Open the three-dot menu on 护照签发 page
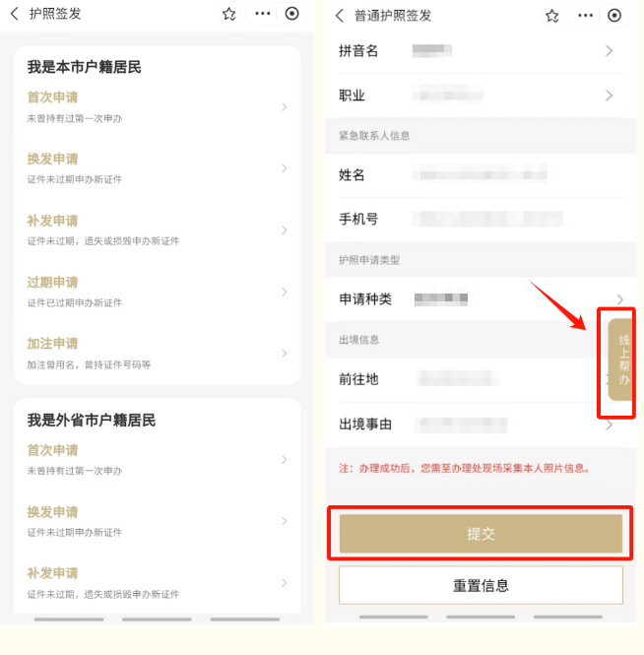The height and width of the screenshot is (655, 644). click(263, 14)
